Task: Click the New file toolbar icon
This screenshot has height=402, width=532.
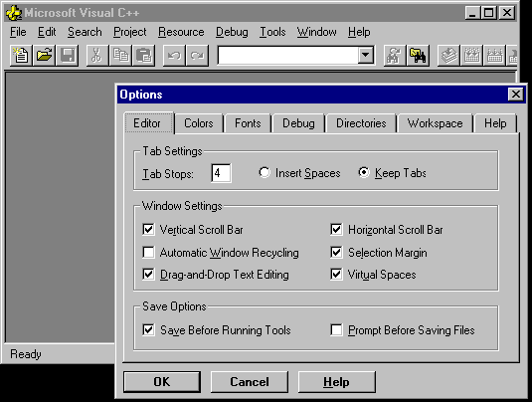Action: click(21, 56)
